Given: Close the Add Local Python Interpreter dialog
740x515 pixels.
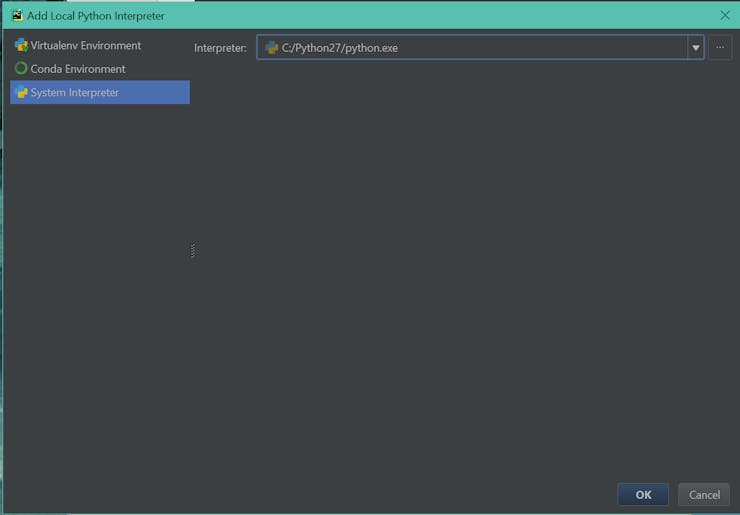Looking at the screenshot, I should tap(725, 16).
